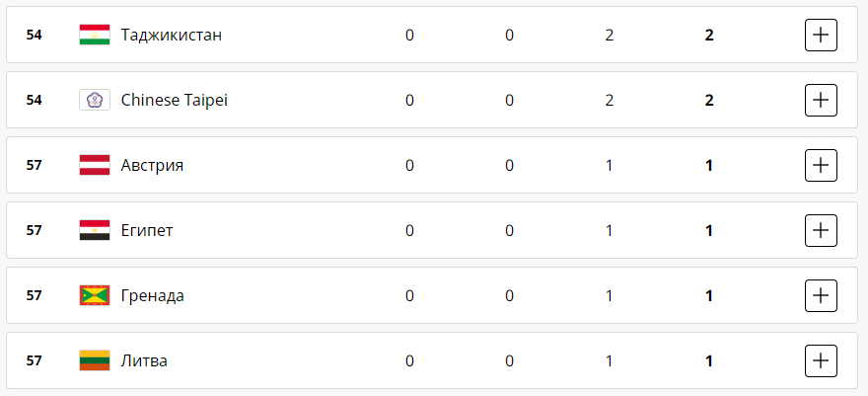Expand the Гренада row plus button

pyautogui.click(x=821, y=295)
